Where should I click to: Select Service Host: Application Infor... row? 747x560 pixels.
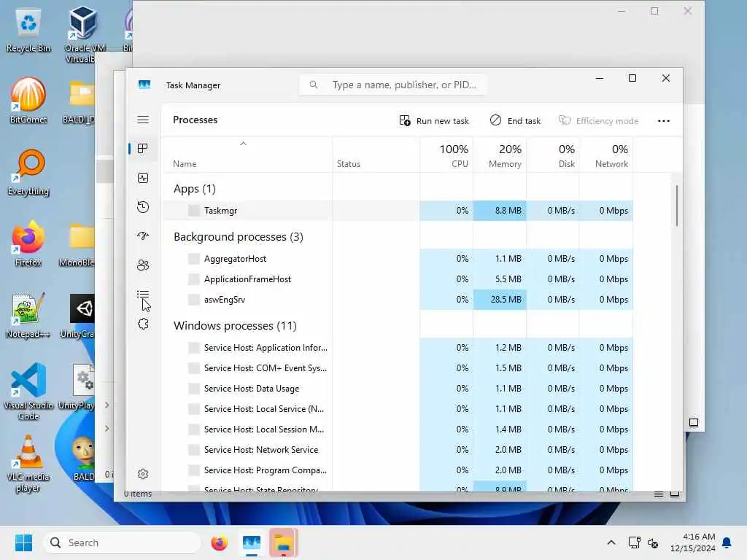398,348
